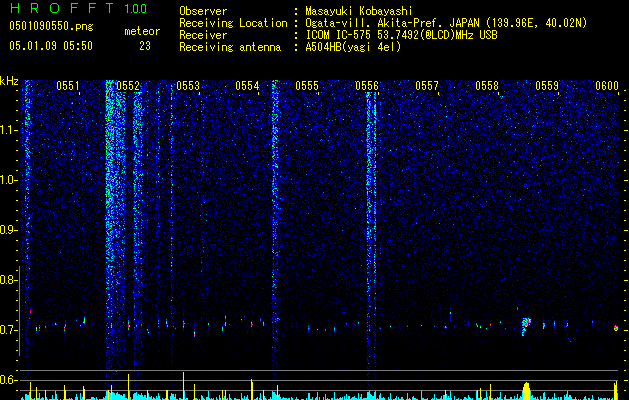Screen dimensions: 629x400
Task: Click observer name Masayuki Kobayashi
Action: click(359, 11)
